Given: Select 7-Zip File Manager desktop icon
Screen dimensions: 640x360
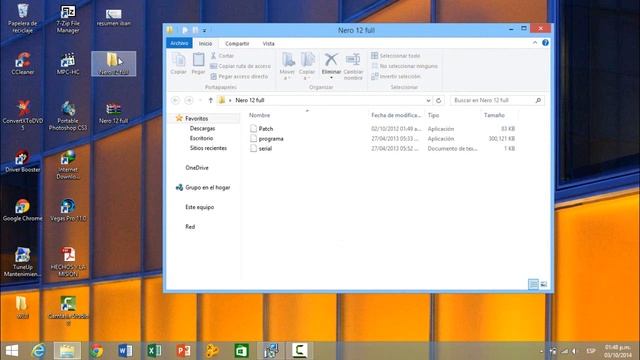Looking at the screenshot, I should point(68,18).
